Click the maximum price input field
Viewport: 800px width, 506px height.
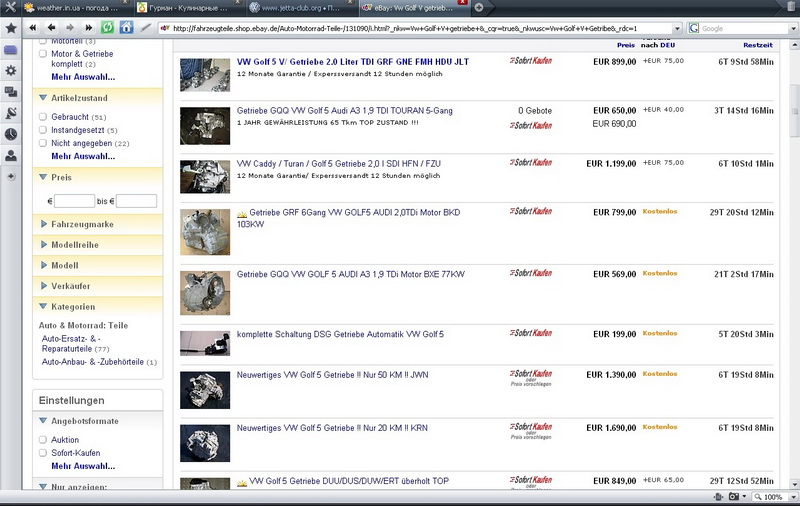tap(136, 201)
